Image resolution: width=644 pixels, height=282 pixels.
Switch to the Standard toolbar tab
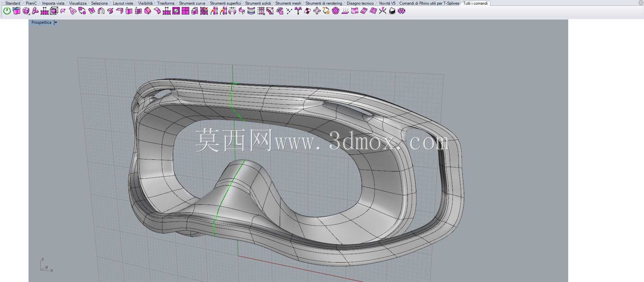[x=13, y=3]
